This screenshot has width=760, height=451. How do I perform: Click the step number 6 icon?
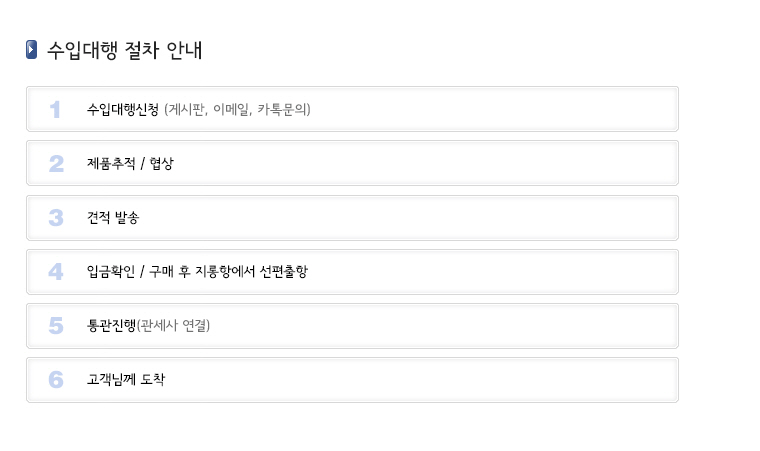pos(56,379)
